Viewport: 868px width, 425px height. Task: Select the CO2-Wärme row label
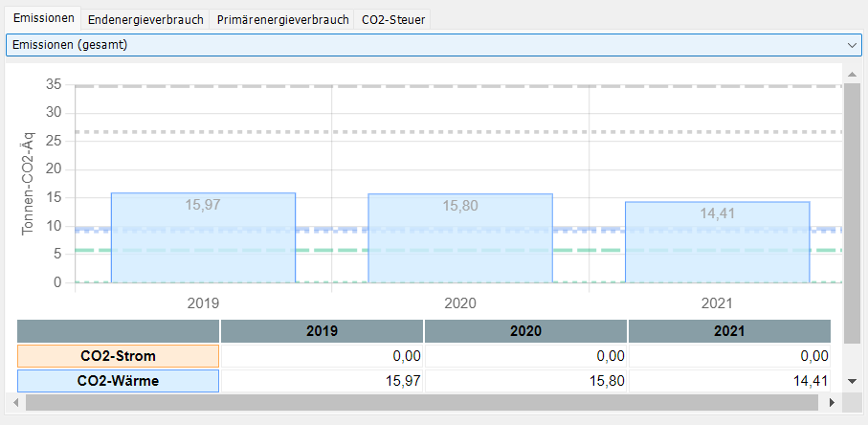(x=119, y=381)
